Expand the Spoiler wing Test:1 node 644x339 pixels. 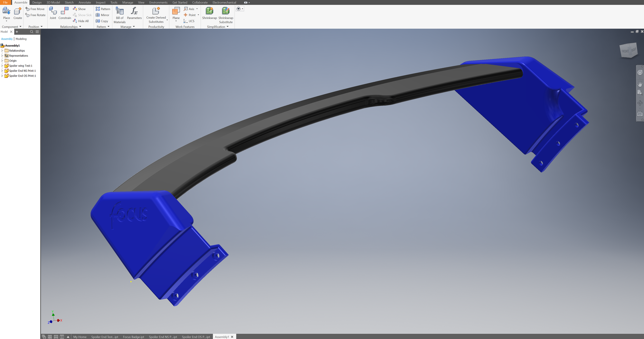(x=2, y=66)
